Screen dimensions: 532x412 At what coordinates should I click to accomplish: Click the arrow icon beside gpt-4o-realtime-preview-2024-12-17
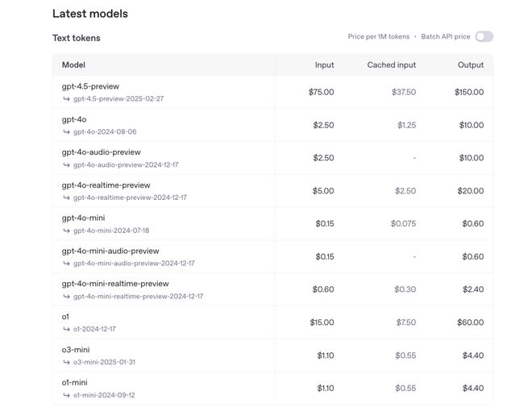pos(66,198)
